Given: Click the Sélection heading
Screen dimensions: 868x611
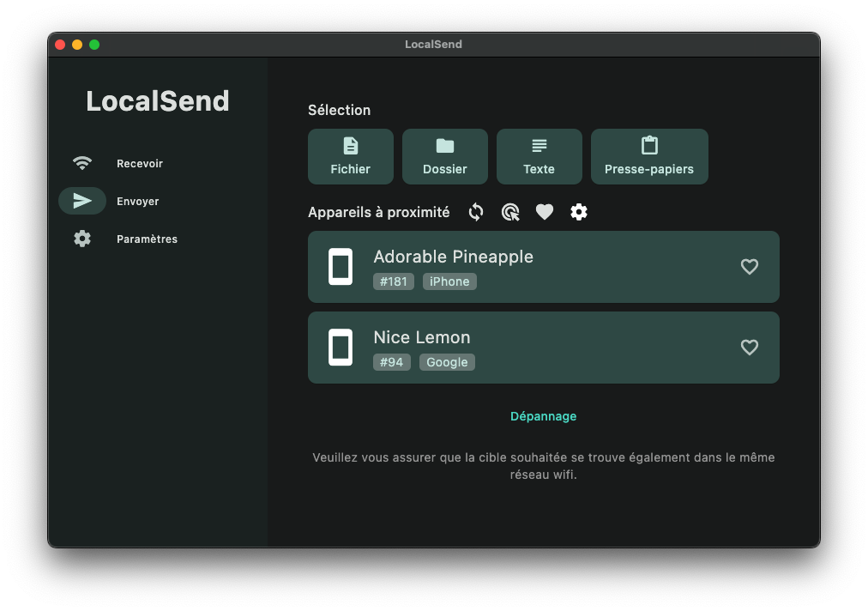Looking at the screenshot, I should coord(340,110).
